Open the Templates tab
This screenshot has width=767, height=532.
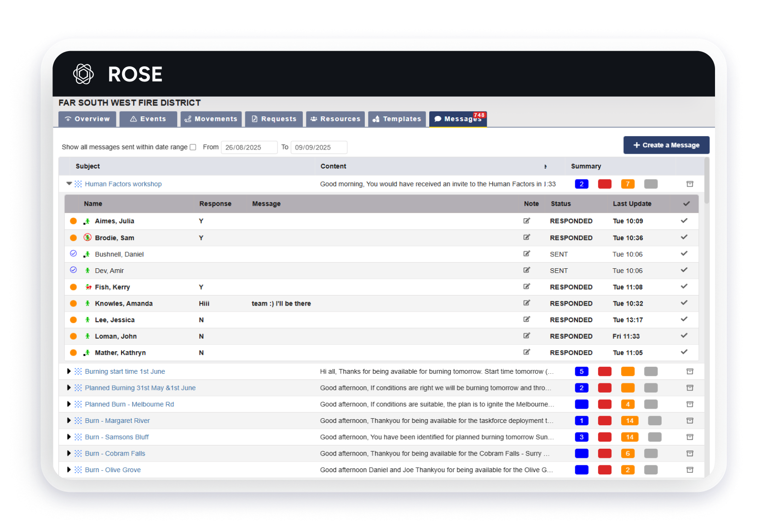pyautogui.click(x=397, y=119)
